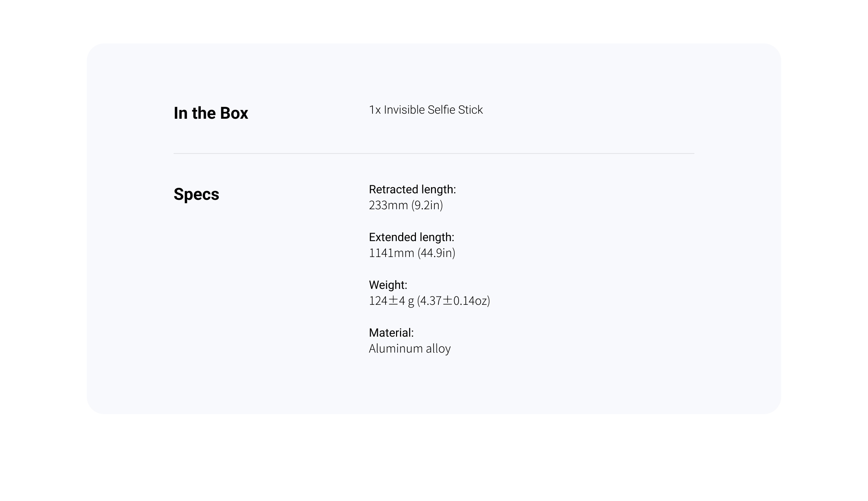The width and height of the screenshot is (868, 501).
Task: Select the "1x Invisible Selfie Stick" text
Action: click(x=426, y=110)
